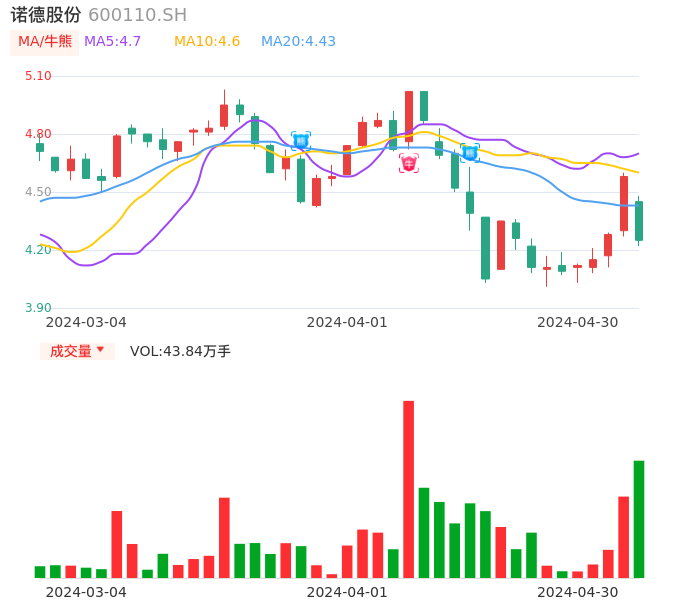Click the stock code 600110.SH
The height and width of the screenshot is (606, 686).
click(137, 15)
